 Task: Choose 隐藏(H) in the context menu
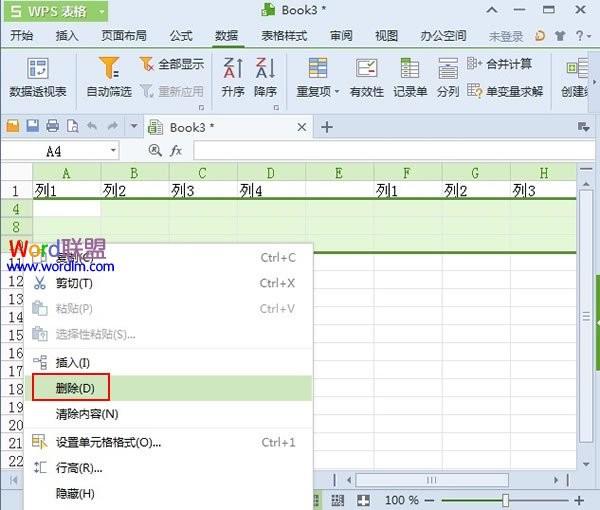168,494
